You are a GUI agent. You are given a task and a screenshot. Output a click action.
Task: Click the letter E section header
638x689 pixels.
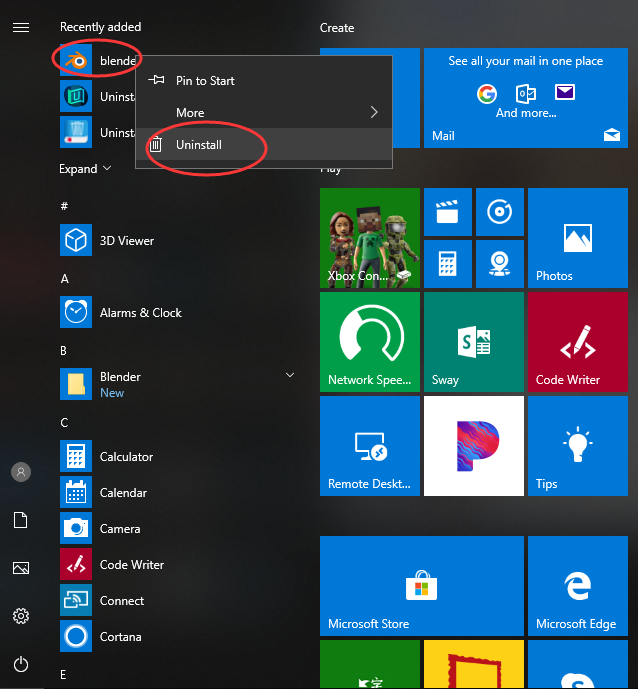[63, 675]
